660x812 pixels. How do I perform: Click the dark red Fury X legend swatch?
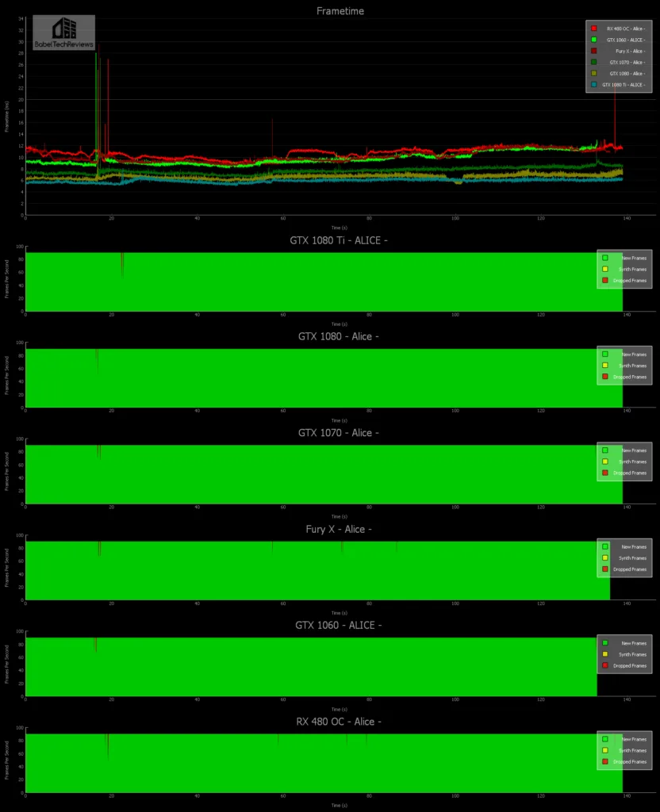pyautogui.click(x=593, y=51)
